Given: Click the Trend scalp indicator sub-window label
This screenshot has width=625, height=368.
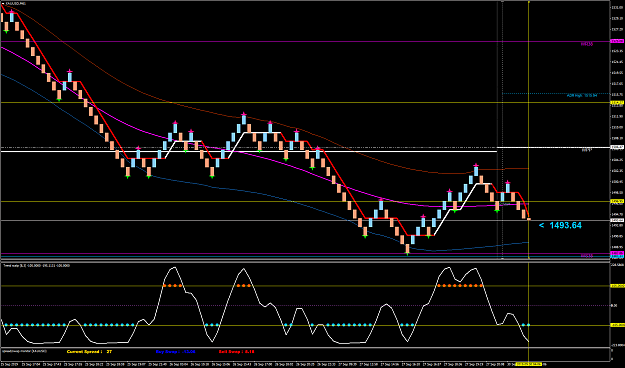Looking at the screenshot, I should click(36, 265).
